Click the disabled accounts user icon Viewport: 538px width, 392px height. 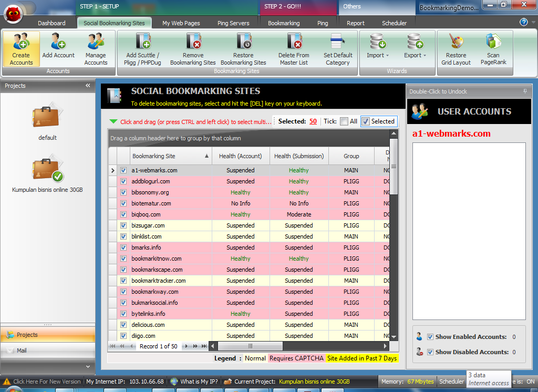[x=419, y=352]
